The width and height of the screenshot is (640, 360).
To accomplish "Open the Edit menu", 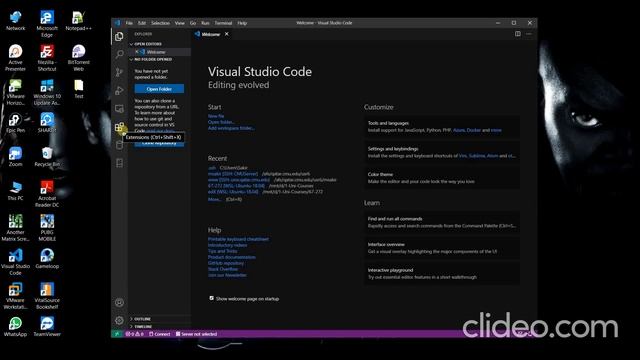I will (x=142, y=23).
